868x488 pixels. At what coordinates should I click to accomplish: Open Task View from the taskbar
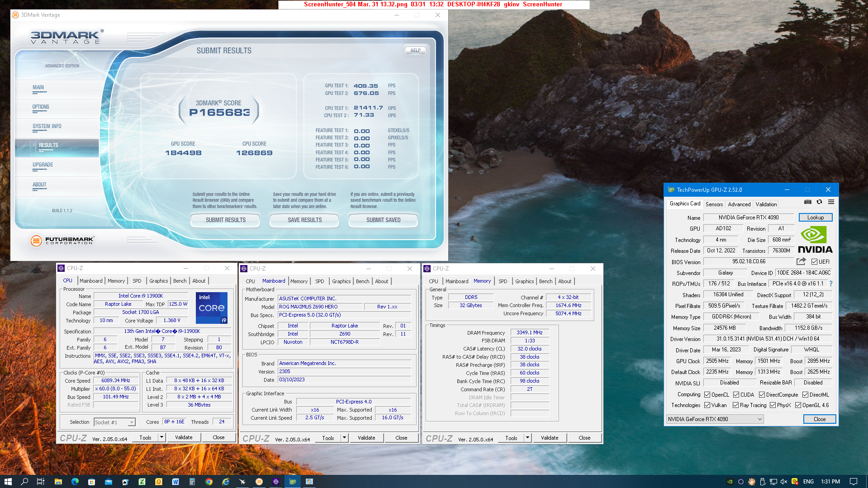tap(41, 482)
